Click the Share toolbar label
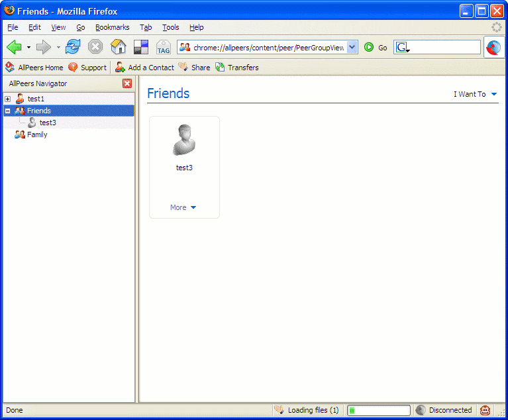508x420 pixels. (201, 68)
